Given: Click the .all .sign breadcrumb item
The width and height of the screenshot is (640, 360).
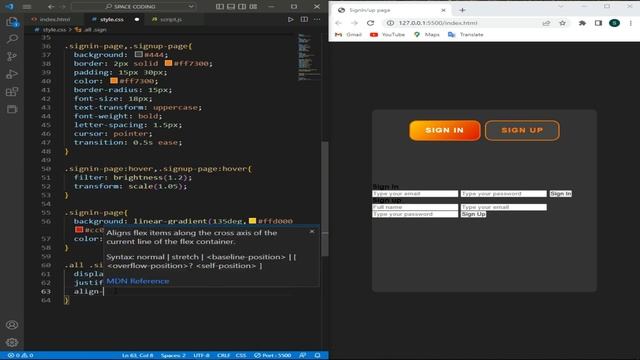Looking at the screenshot, I should tap(91, 30).
